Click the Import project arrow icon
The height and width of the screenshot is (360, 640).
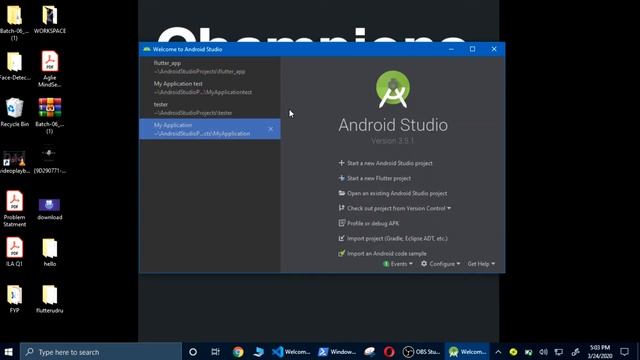[342, 238]
